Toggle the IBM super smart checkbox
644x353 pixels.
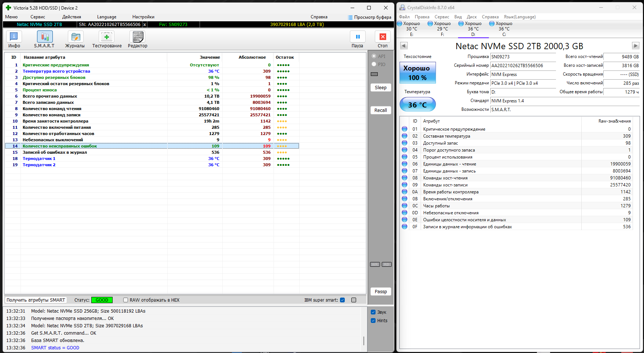(343, 300)
